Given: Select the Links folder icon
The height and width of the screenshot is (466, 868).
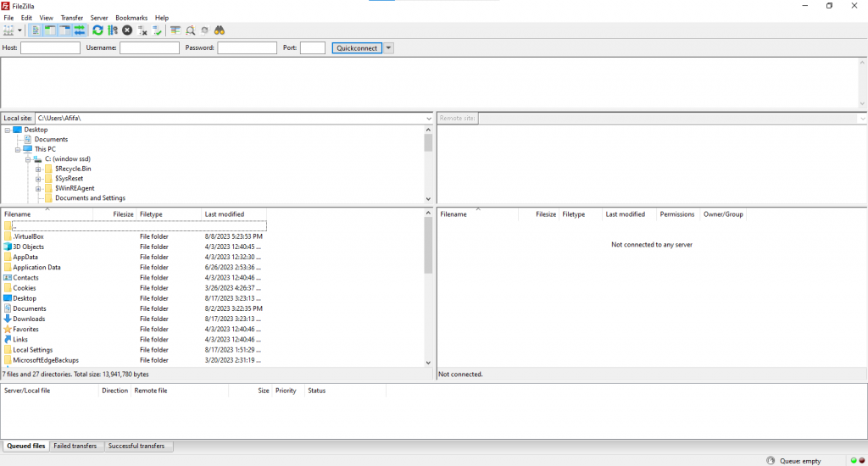Looking at the screenshot, I should click(8, 340).
